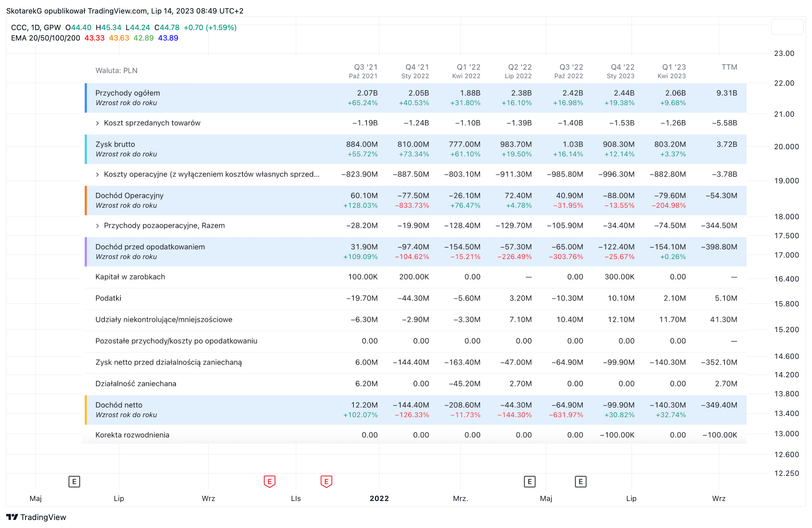The width and height of the screenshot is (812, 528).
Task: Click the Q1 '22 column header
Action: point(467,71)
